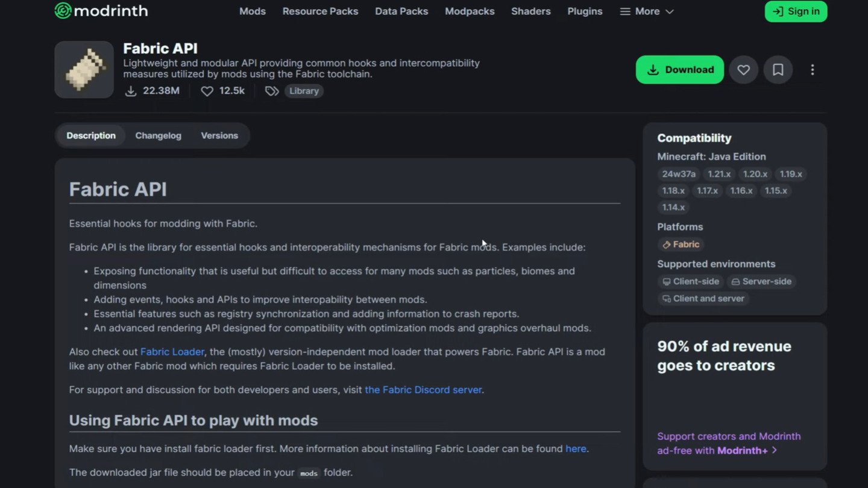Click the Fabric API project thumbnail

(x=84, y=70)
